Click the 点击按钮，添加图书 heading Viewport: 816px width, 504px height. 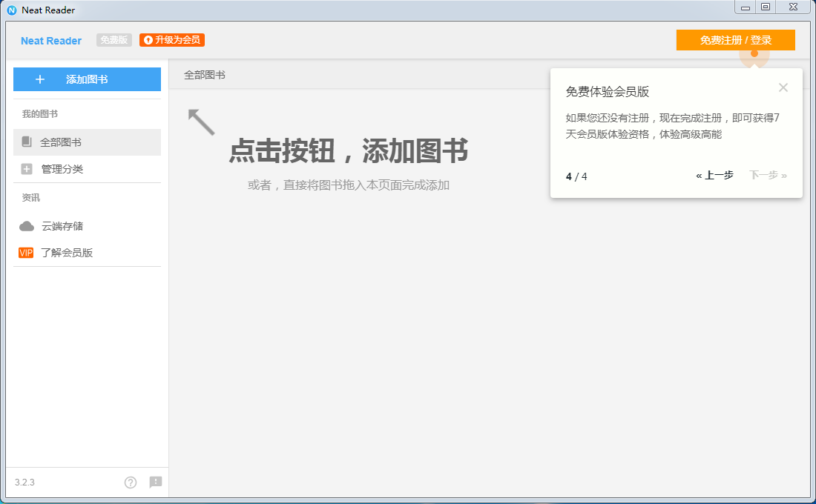coord(348,151)
